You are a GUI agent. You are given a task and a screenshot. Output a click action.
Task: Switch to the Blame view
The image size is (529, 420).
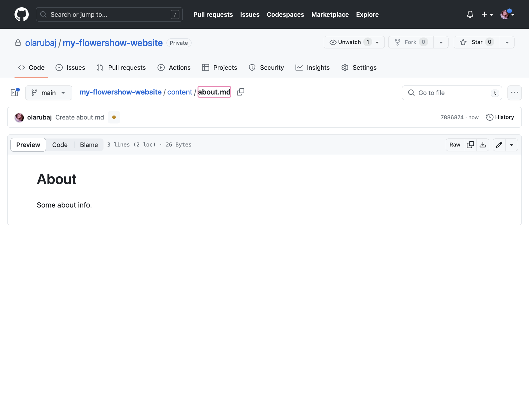pyautogui.click(x=89, y=145)
